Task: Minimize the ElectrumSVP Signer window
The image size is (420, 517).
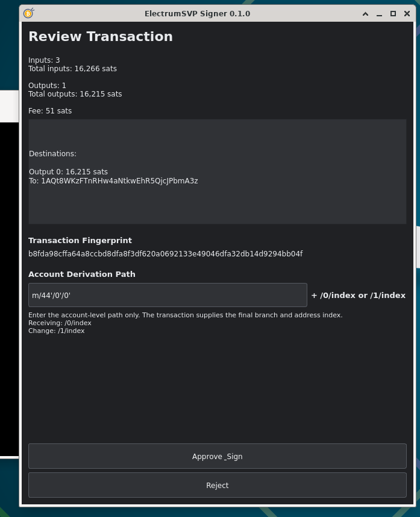Action: 379,14
